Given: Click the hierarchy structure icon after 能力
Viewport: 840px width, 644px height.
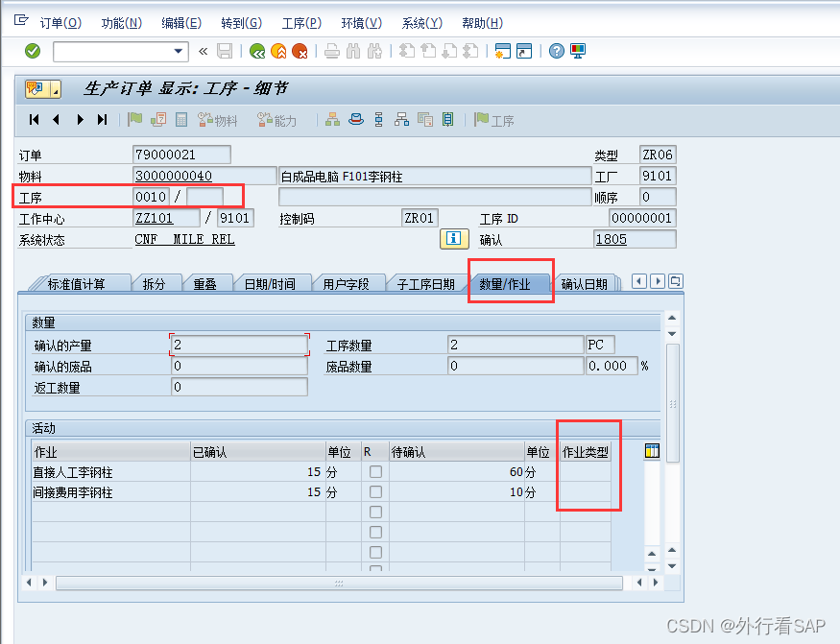Looking at the screenshot, I should coord(333,119).
